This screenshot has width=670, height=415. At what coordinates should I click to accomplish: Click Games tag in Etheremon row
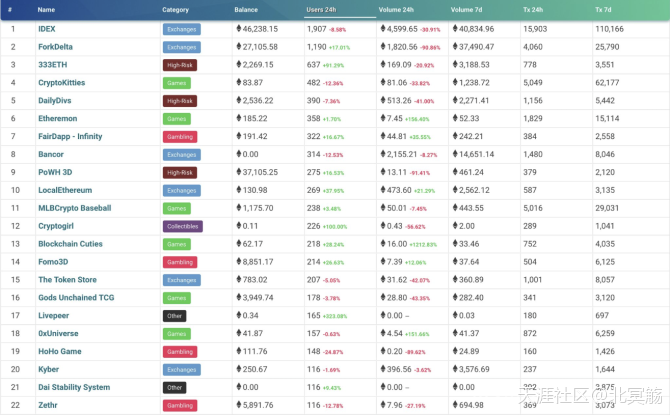coord(176,119)
